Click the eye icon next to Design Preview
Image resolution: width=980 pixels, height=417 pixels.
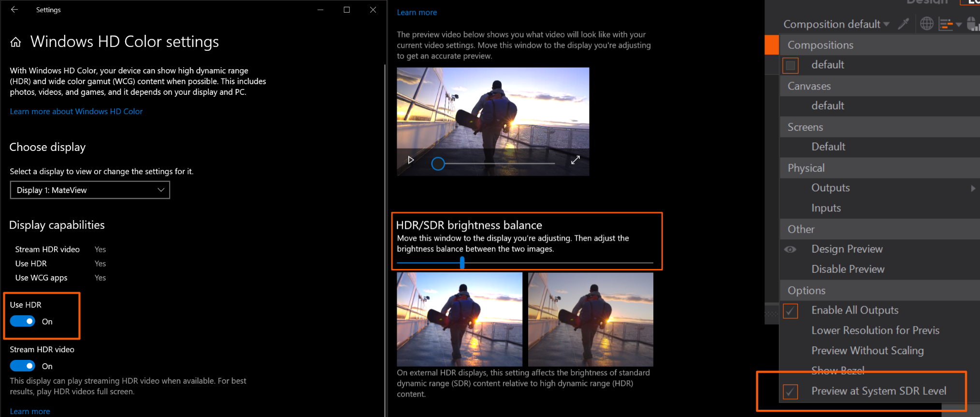point(790,250)
